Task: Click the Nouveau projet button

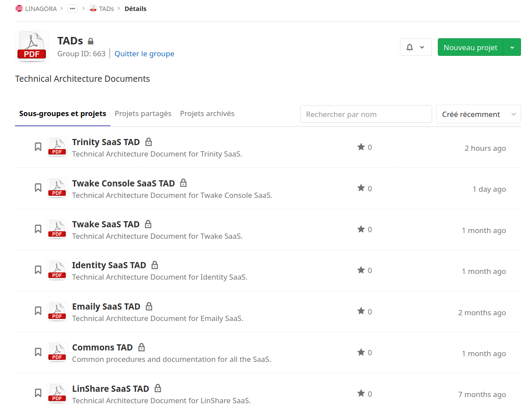Action: tap(470, 47)
